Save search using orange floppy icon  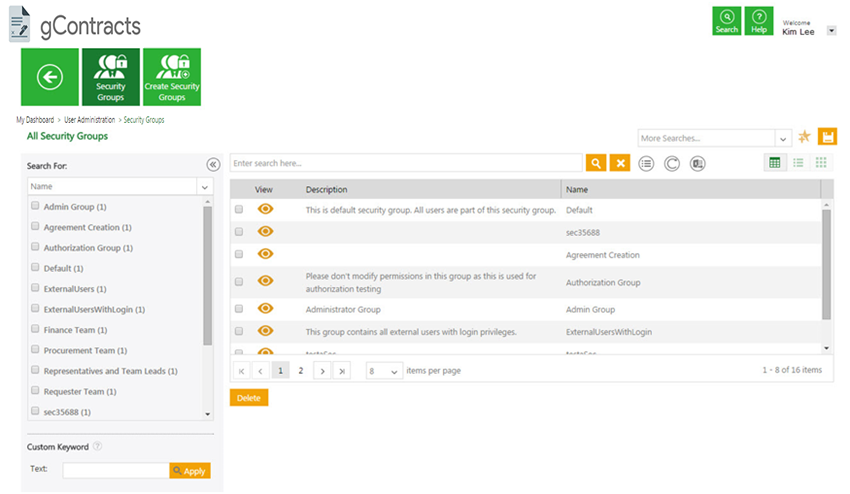pos(827,137)
